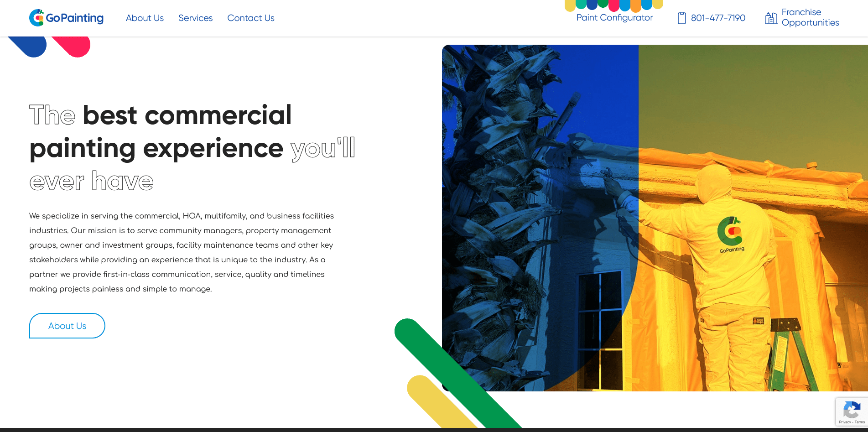The height and width of the screenshot is (432, 868).
Task: Open the Paint Configurator link
Action: click(x=614, y=17)
